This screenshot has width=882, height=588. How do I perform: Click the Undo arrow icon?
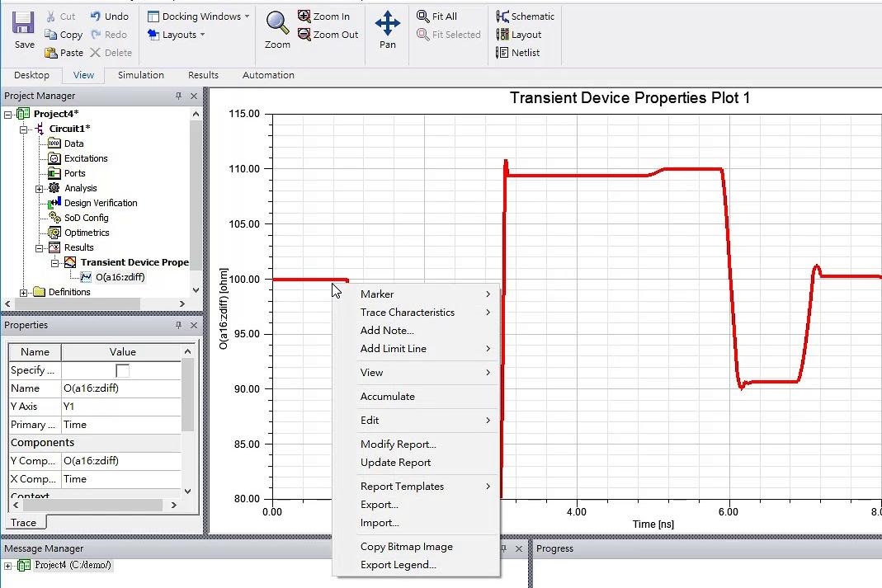(96, 16)
